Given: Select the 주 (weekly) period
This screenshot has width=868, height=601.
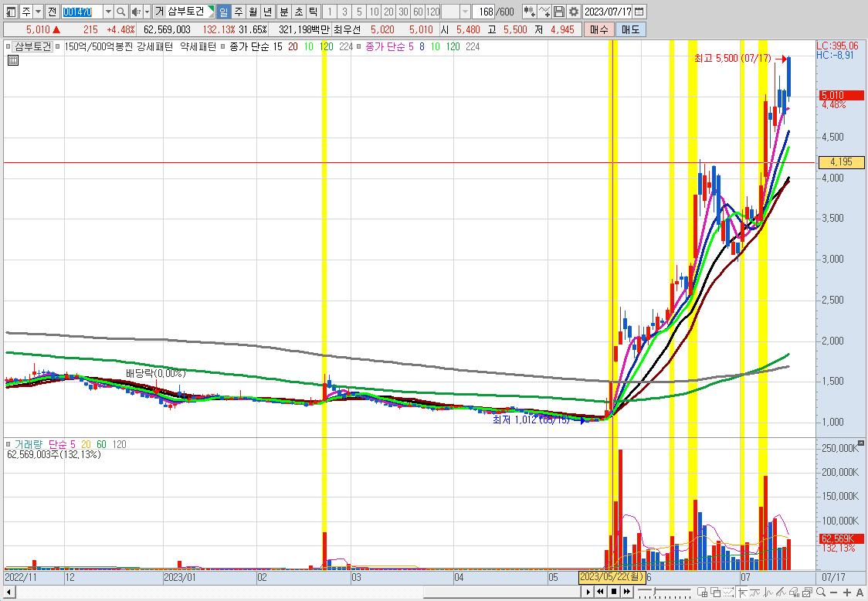Looking at the screenshot, I should click(238, 12).
